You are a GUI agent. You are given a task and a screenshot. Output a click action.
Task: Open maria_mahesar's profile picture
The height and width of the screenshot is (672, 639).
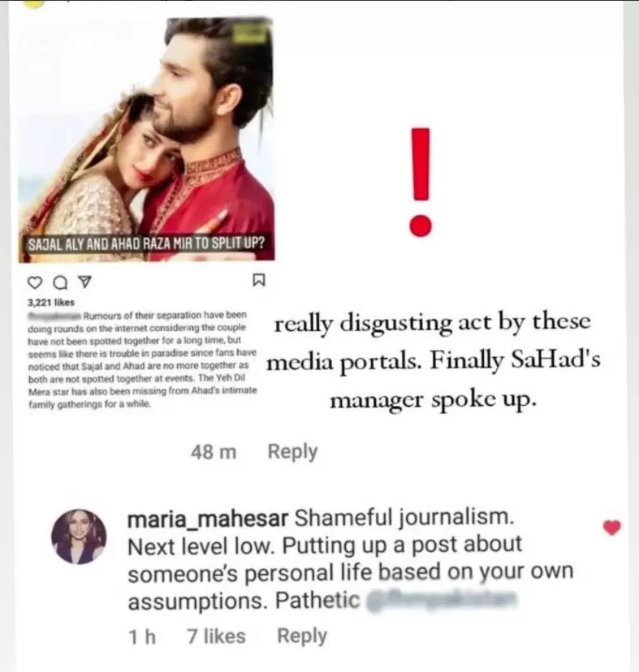pos(79,536)
